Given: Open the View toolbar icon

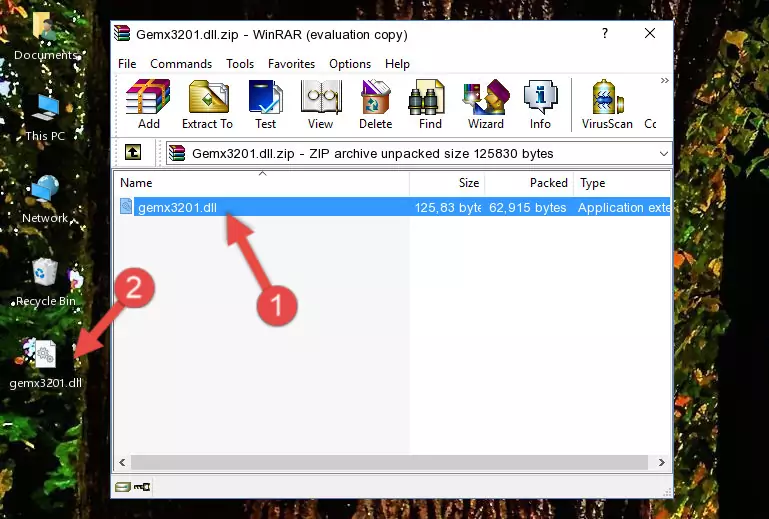Looking at the screenshot, I should coord(321,104).
